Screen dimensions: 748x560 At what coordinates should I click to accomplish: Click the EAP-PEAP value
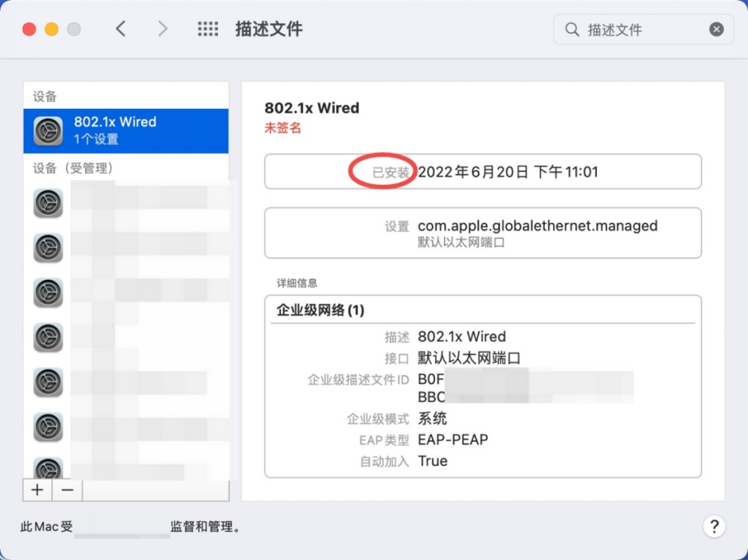pyautogui.click(x=453, y=439)
